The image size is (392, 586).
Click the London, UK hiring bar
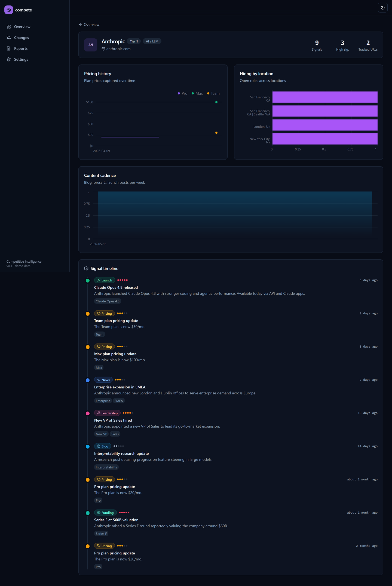coord(325,125)
